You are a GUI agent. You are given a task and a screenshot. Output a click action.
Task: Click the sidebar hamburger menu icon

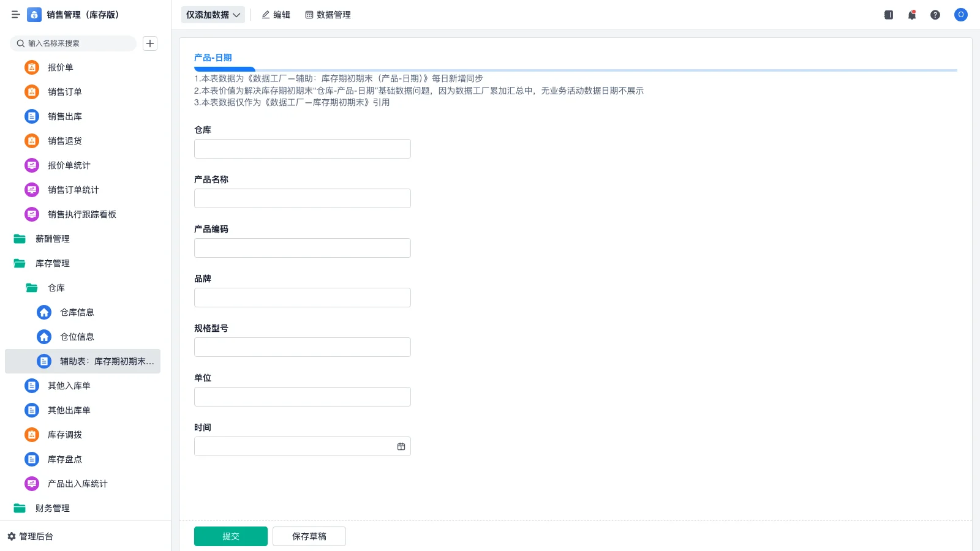tap(16, 15)
